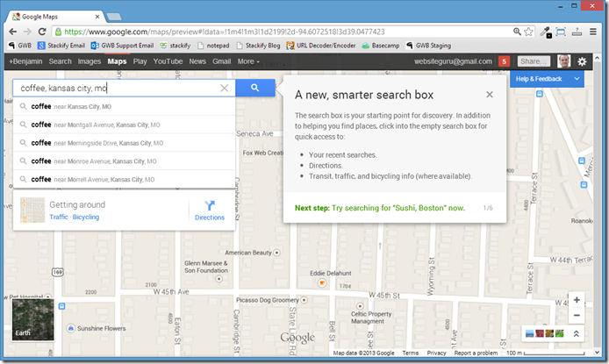This screenshot has width=609, height=364.
Task: Click the browser address bar URL
Action: point(224,32)
